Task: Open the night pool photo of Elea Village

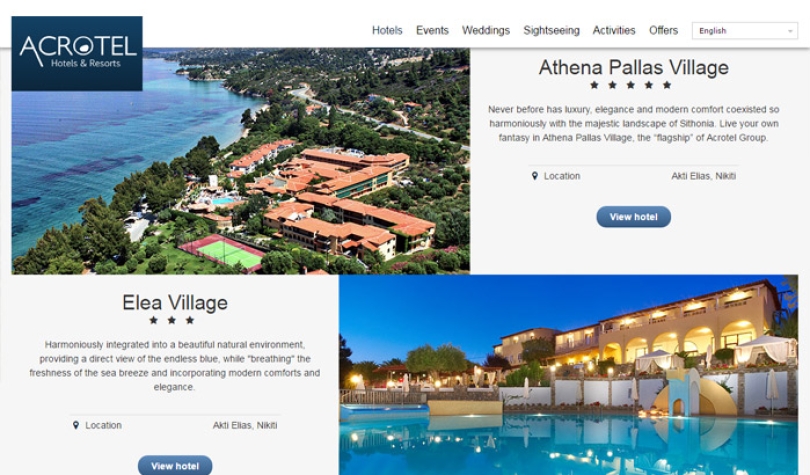Action: (568, 375)
